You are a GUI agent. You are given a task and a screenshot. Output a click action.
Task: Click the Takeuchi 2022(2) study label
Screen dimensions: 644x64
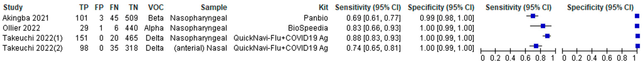(x=33, y=48)
